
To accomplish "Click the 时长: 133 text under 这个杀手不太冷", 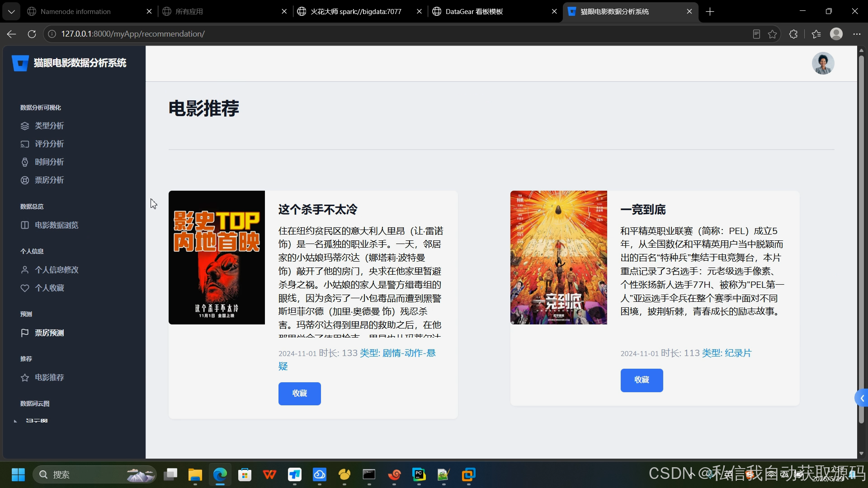I will tap(338, 353).
